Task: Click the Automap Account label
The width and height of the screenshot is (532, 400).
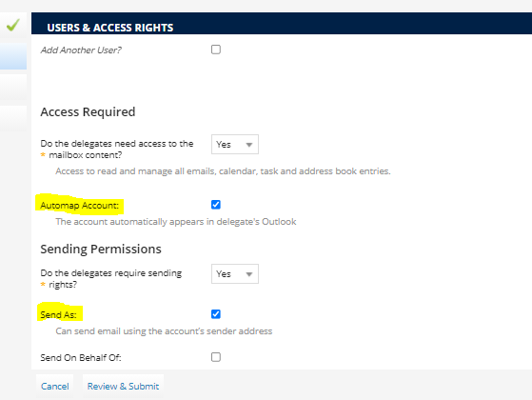Action: pyautogui.click(x=80, y=206)
